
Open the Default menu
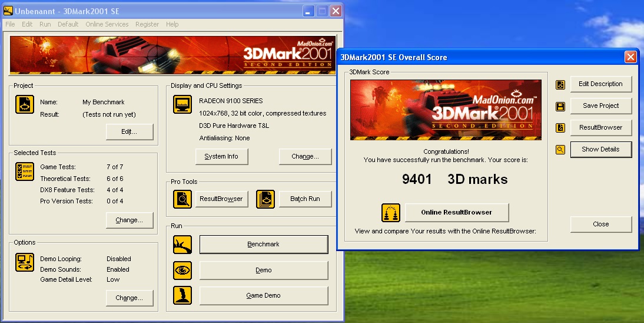point(68,24)
